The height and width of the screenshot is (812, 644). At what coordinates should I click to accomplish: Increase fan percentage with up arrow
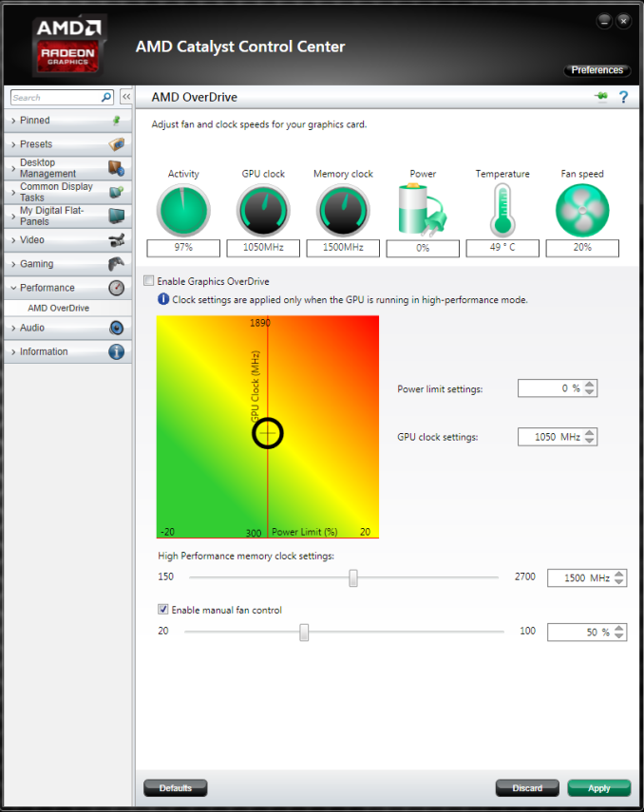click(619, 628)
